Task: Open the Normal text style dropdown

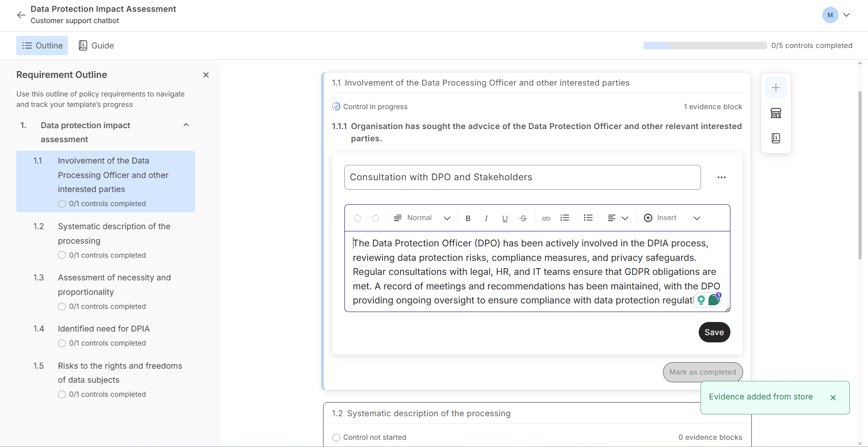Action: pyautogui.click(x=422, y=218)
